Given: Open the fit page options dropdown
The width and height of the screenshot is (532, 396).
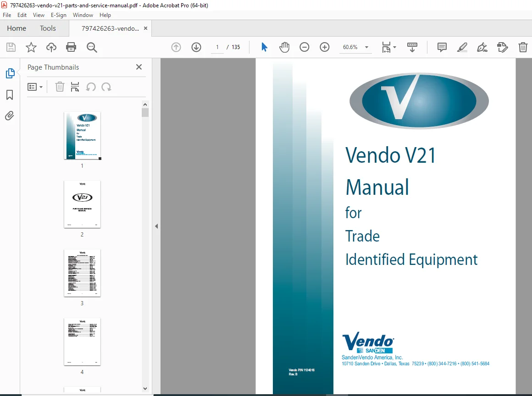Looking at the screenshot, I should pos(389,47).
